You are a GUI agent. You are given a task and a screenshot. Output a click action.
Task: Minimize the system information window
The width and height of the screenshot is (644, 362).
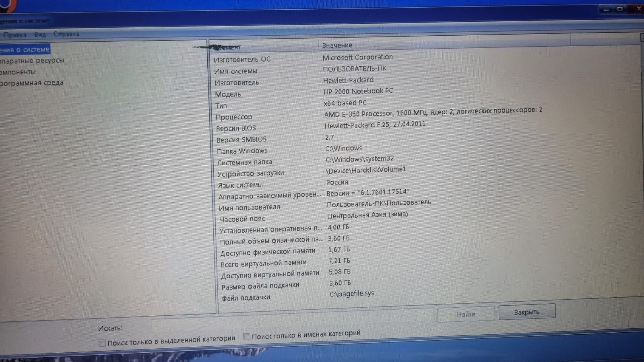(x=606, y=9)
